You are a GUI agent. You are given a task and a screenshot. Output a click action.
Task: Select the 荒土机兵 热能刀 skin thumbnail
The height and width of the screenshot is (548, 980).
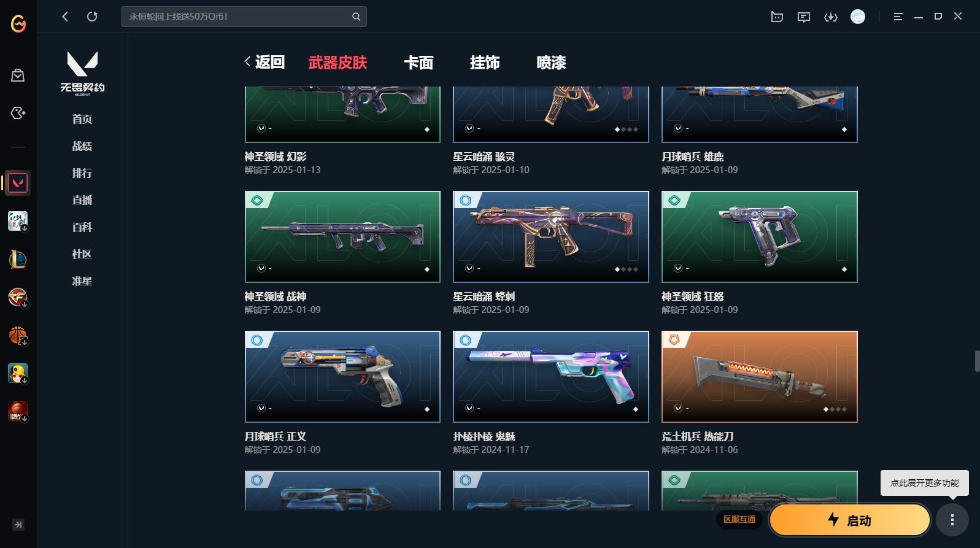(x=760, y=377)
